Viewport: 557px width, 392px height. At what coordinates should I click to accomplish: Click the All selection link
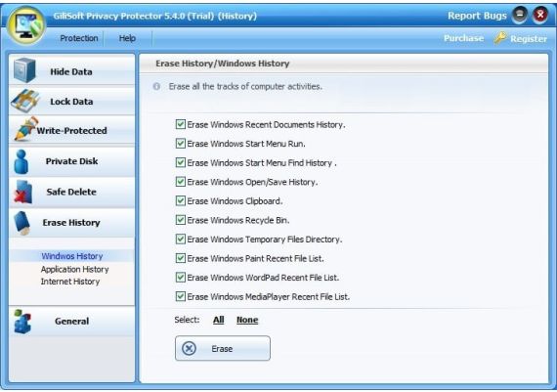[219, 320]
